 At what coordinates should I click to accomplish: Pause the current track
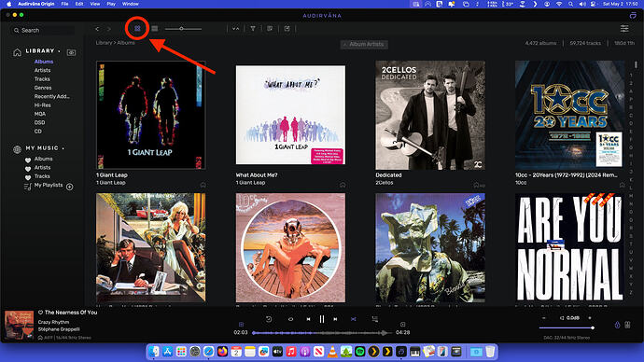click(x=322, y=319)
